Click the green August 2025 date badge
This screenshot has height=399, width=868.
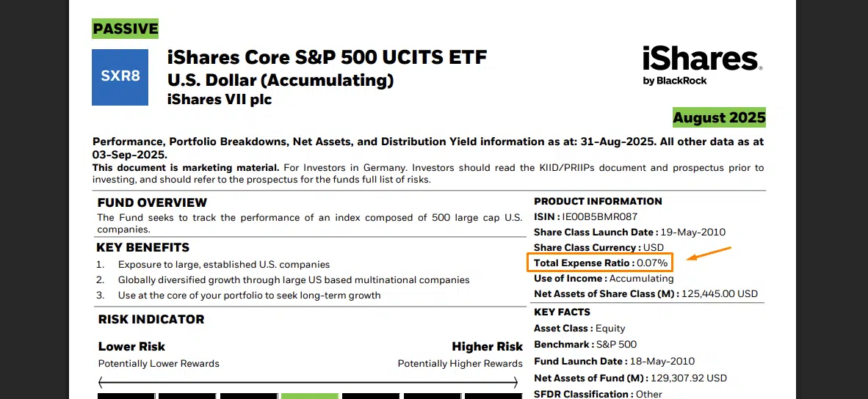719,117
